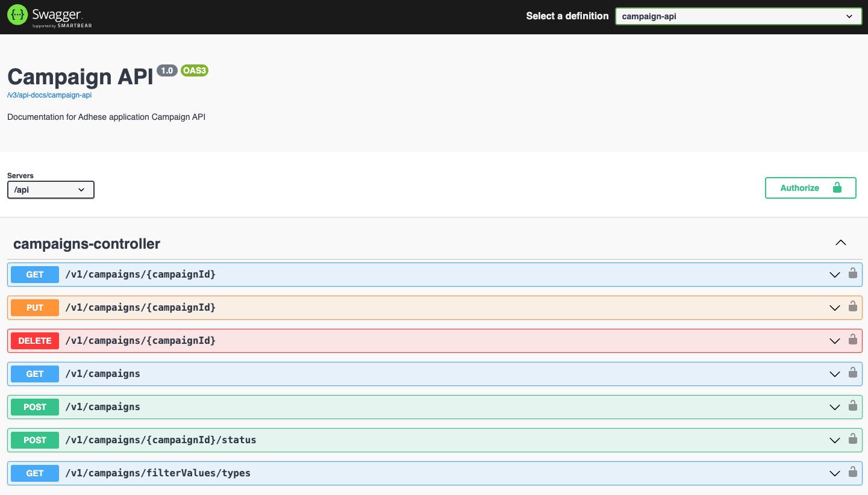Click the POST /v1/campaigns/{campaignId}/status path

[161, 440]
